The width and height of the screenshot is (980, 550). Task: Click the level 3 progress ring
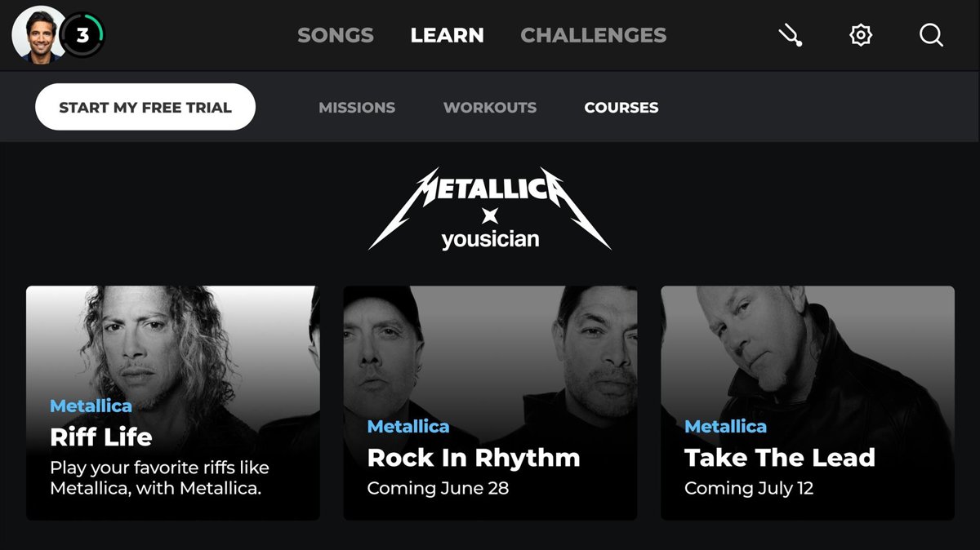[83, 36]
